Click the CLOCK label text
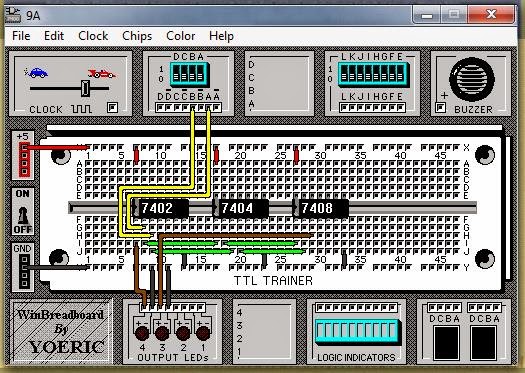Image resolution: width=525 pixels, height=373 pixels. click(46, 109)
